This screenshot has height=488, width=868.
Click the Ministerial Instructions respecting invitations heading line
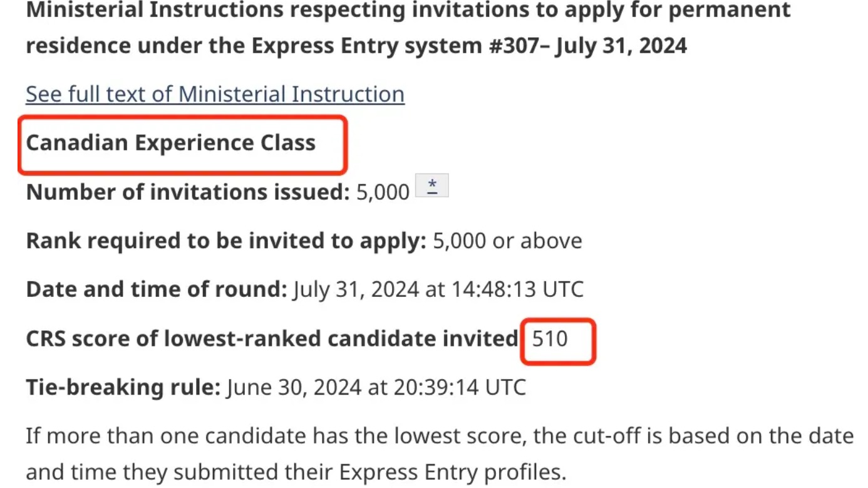pos(408,10)
